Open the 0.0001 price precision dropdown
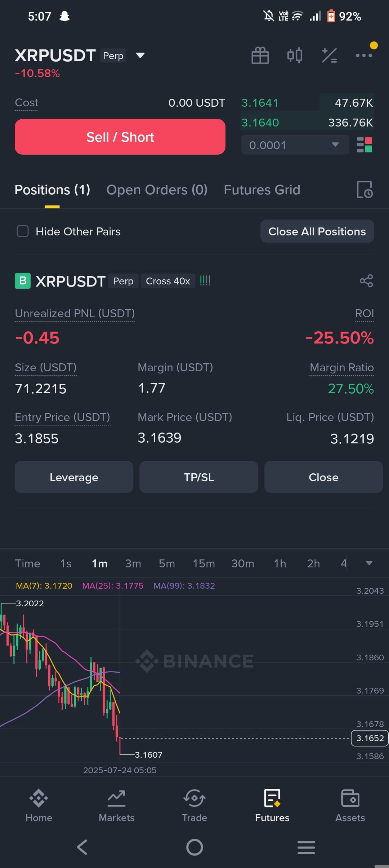 (295, 145)
